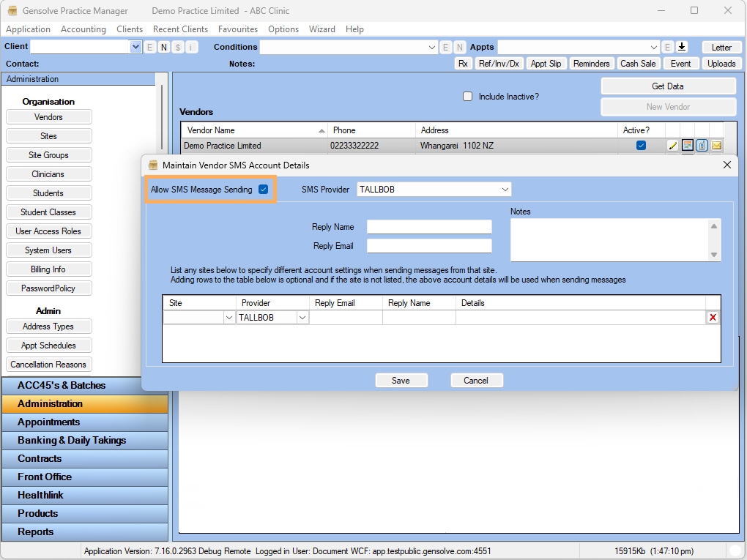The height and width of the screenshot is (560, 747).
Task: Click the Get Data button
Action: 668,86
